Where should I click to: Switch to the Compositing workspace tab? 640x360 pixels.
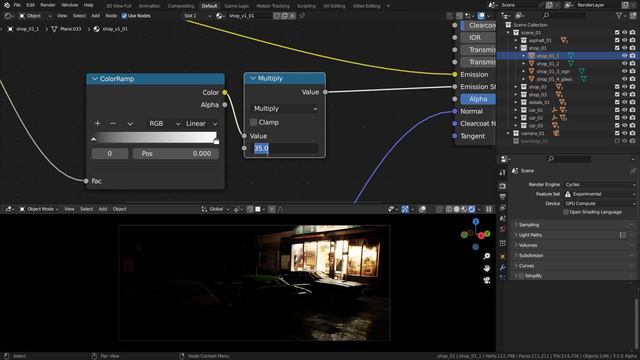181,6
